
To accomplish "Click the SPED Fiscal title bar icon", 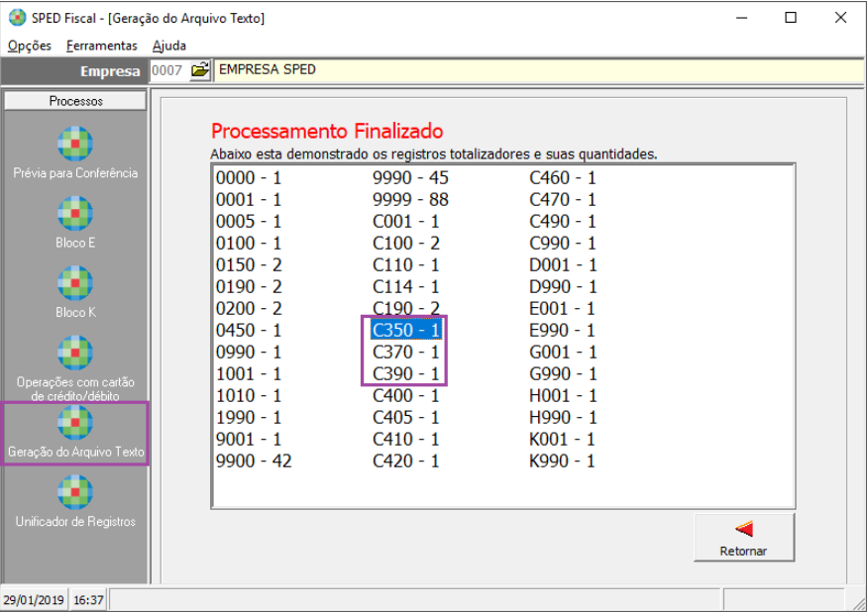I will pyautogui.click(x=17, y=18).
